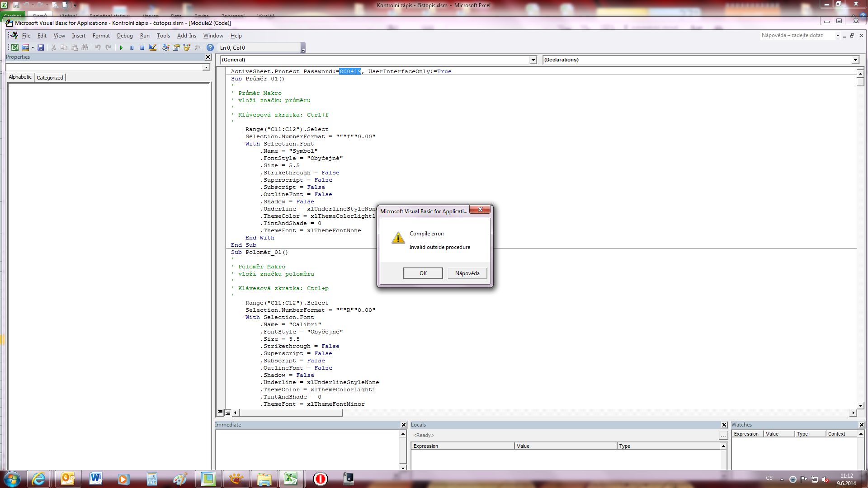Image resolution: width=868 pixels, height=488 pixels.
Task: Expand the (Declarations) procedure dropdown
Action: (855, 60)
